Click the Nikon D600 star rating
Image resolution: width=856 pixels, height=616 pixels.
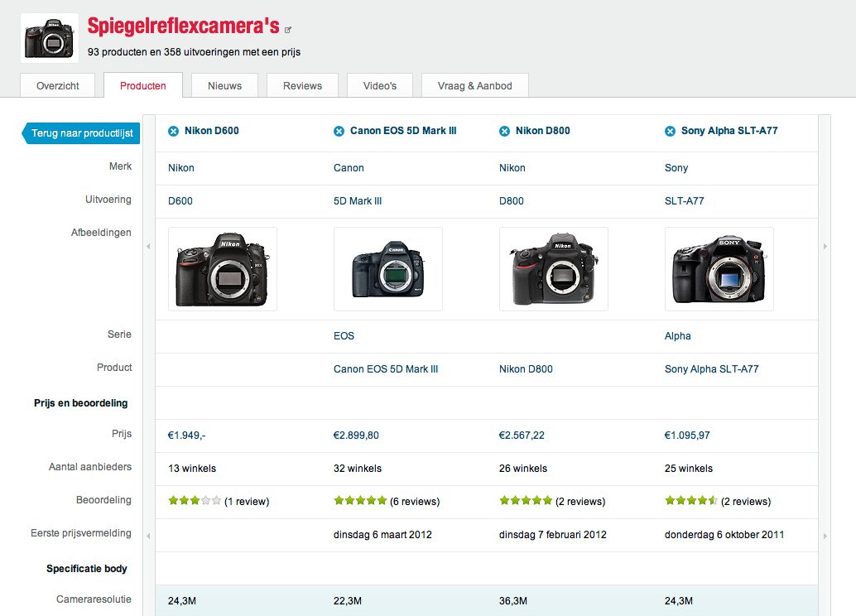coord(195,500)
